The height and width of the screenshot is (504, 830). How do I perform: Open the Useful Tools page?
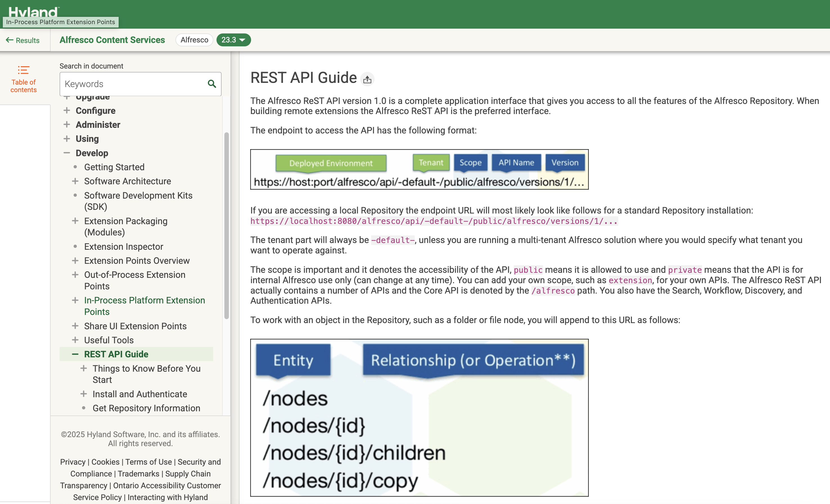109,340
